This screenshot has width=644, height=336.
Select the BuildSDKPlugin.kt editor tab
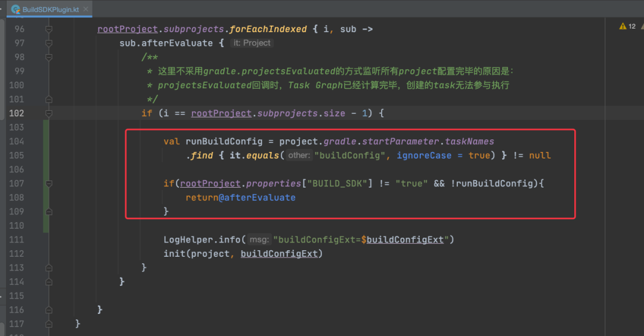pos(49,9)
